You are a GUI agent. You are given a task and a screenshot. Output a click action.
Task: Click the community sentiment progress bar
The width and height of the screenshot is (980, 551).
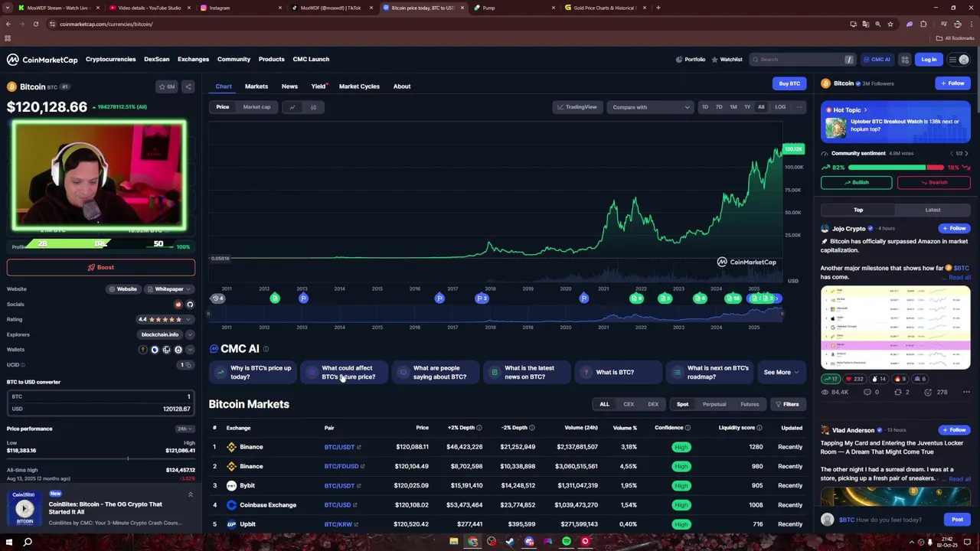point(896,168)
